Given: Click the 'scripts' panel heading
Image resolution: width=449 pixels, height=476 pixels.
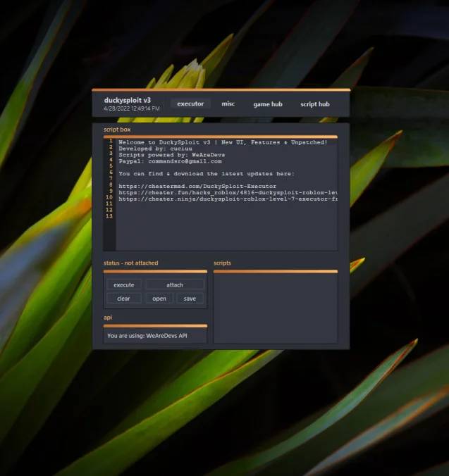Looking at the screenshot, I should 222,263.
